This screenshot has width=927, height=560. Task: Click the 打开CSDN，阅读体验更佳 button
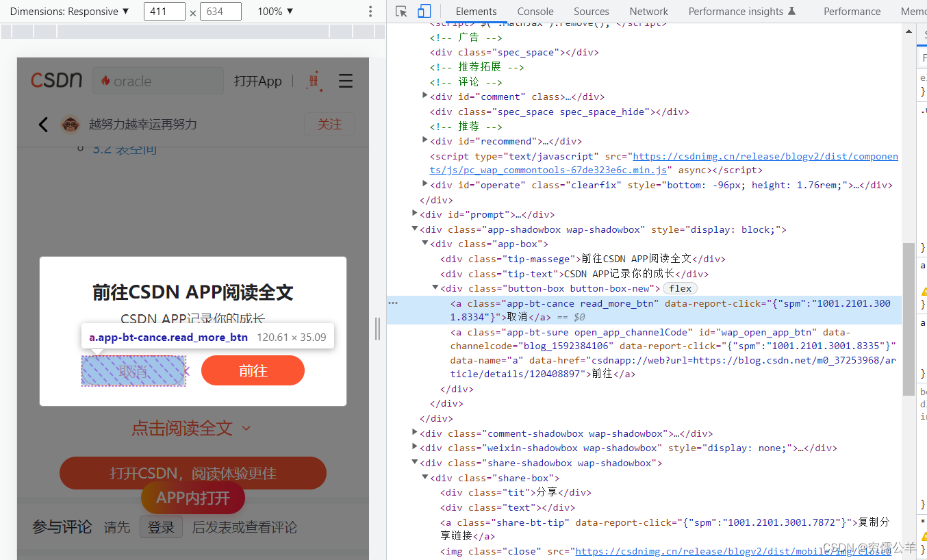pos(193,473)
